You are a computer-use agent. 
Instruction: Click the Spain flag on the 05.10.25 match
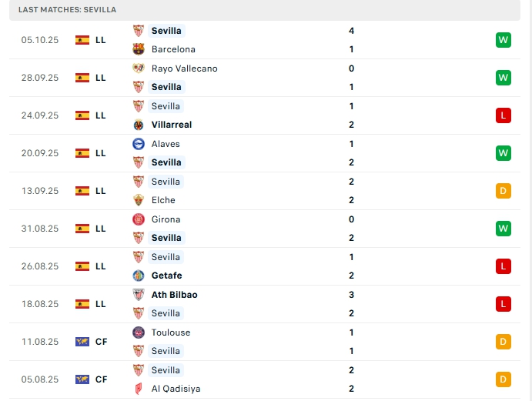[82, 40]
